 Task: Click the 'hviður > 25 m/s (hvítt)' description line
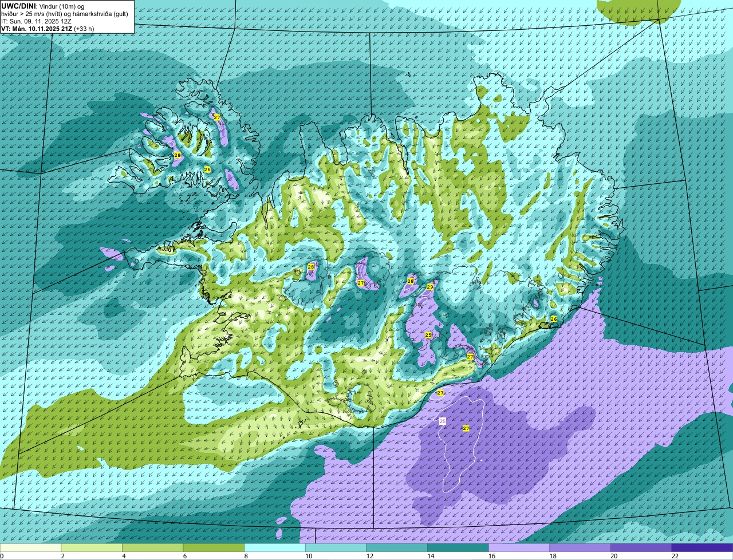click(65, 13)
